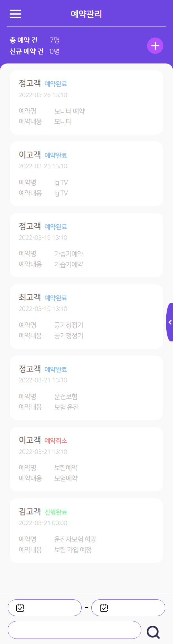Click the magnifier search icon

click(153, 632)
